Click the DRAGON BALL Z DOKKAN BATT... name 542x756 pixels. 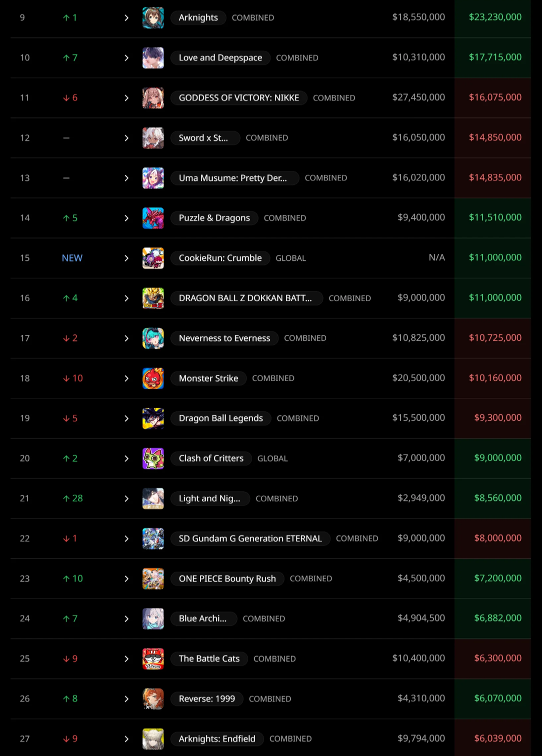[246, 298]
